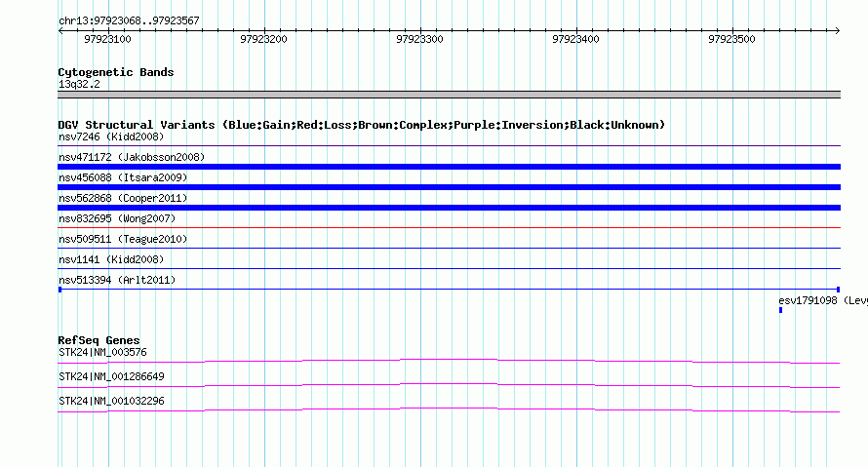The height and width of the screenshot is (467, 868).
Task: Click the left arrow of the ruler
Action: click(60, 30)
